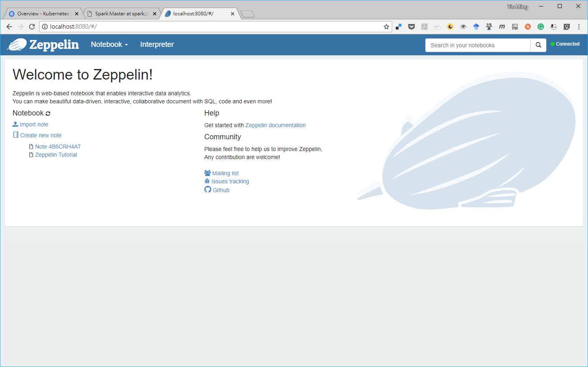Screen dimensions: 588x367
Task: Click the eye extension icon
Action: tap(463, 27)
